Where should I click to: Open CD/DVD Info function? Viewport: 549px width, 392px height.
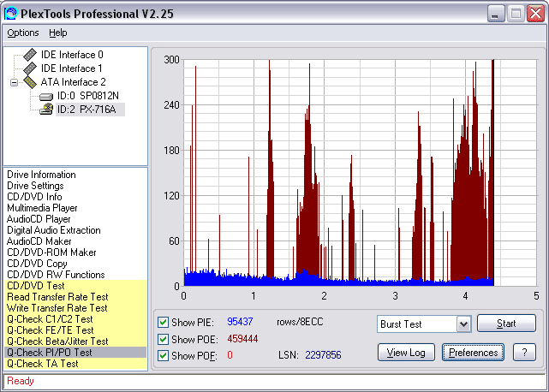(x=34, y=197)
